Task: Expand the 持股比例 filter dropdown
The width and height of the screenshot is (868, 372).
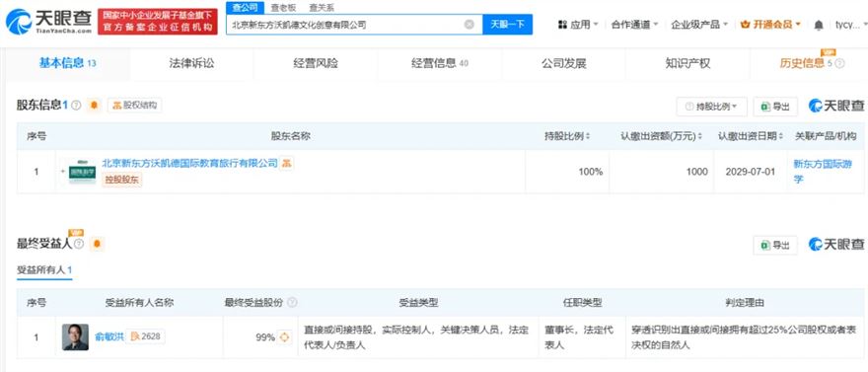Action: click(x=711, y=107)
